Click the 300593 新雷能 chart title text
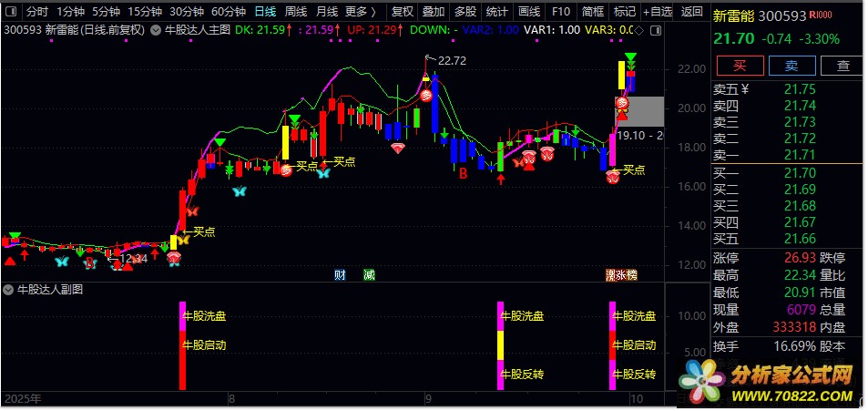This screenshot has width=868, height=411. pos(75,30)
